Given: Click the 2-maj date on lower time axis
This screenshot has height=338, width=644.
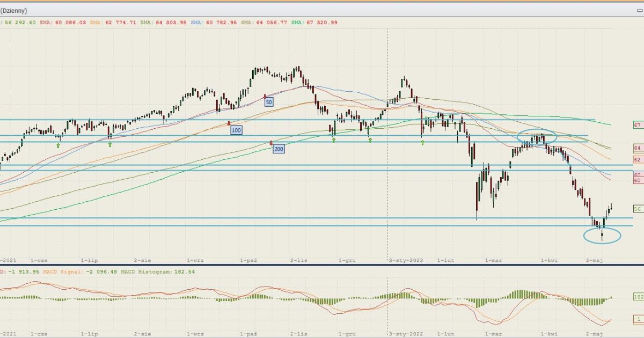Looking at the screenshot, I should click(595, 333).
